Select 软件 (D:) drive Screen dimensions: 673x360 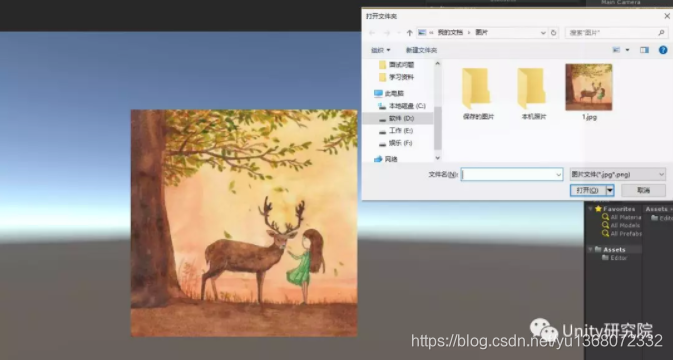[397, 118]
